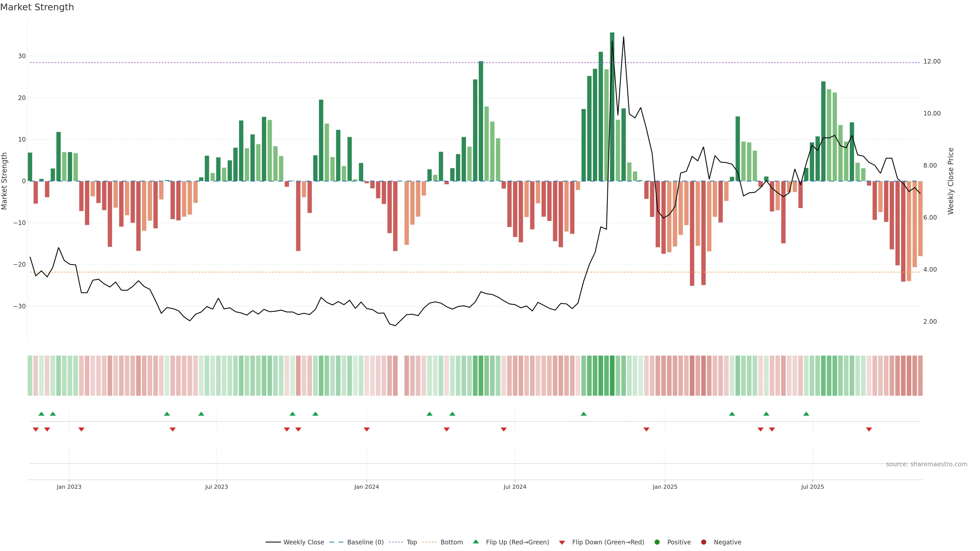Click the flip-down marker at Jan 2024
This screenshot has height=551, width=980.
[x=367, y=429]
